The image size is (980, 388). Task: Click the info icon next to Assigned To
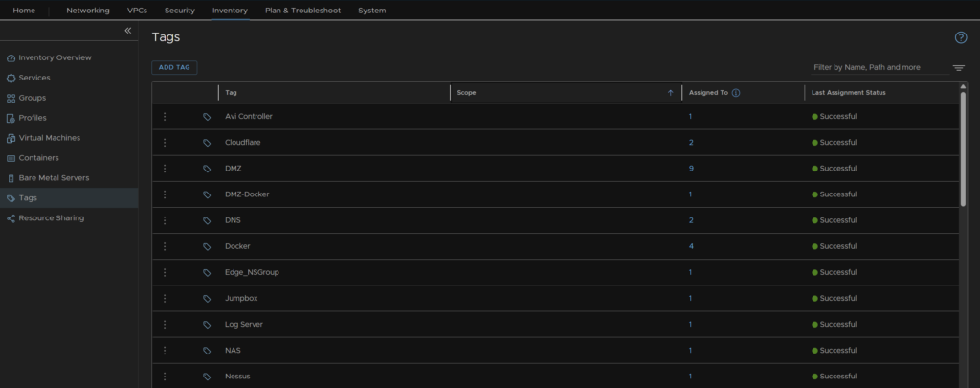pyautogui.click(x=736, y=93)
